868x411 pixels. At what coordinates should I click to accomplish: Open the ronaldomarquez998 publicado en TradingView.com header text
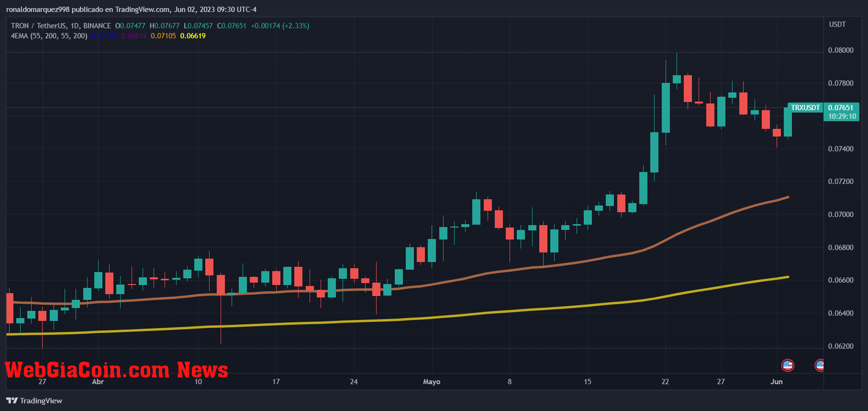pyautogui.click(x=131, y=10)
